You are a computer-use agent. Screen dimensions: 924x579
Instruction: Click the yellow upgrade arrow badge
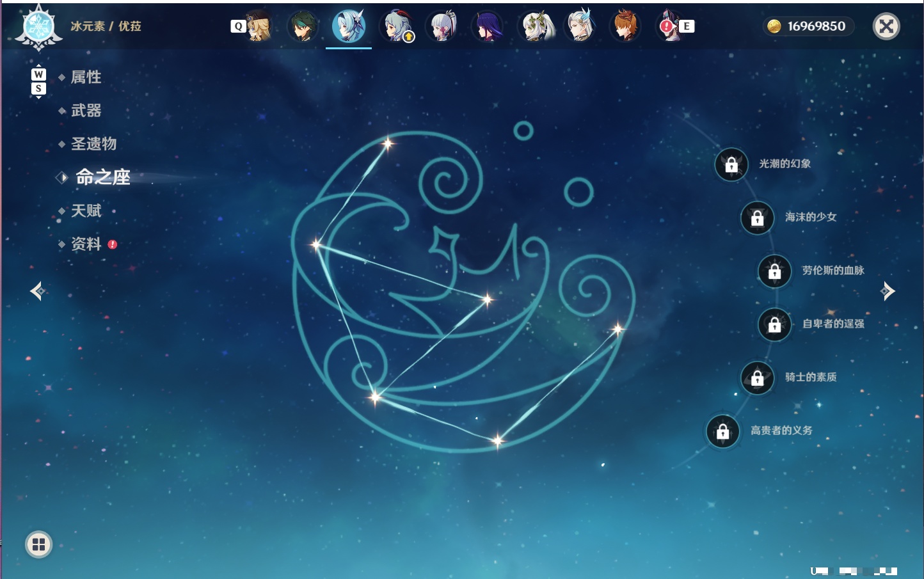point(409,36)
